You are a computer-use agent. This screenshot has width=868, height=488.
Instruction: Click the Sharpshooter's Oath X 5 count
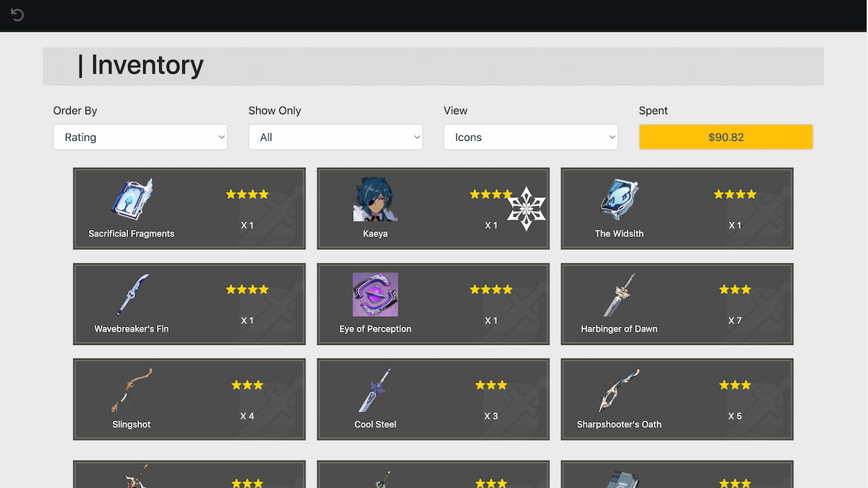735,416
